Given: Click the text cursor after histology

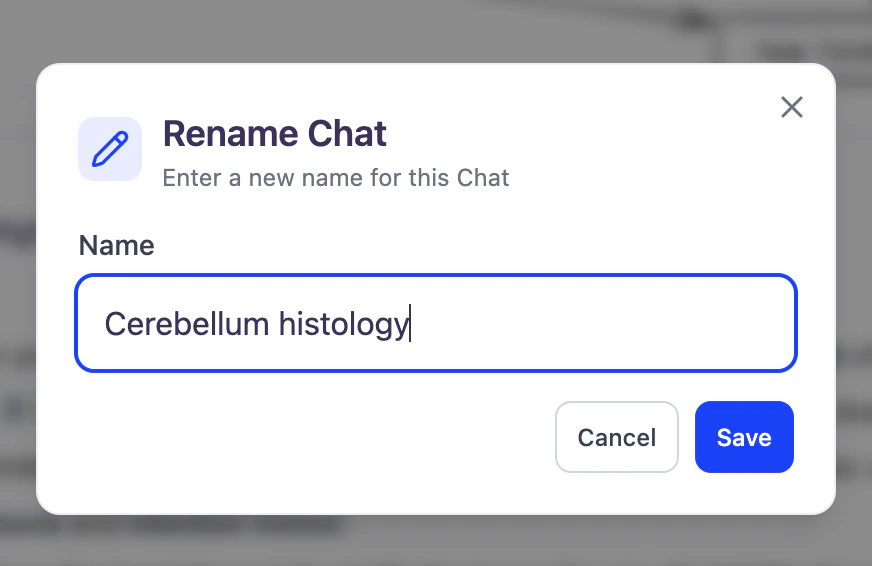Looking at the screenshot, I should click(410, 324).
